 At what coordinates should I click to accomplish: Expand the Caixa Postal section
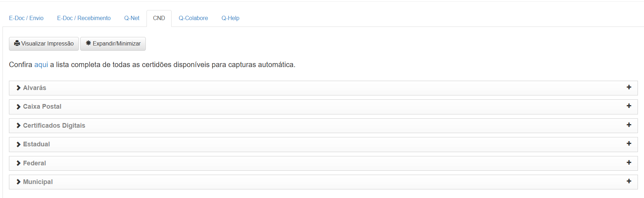323,107
